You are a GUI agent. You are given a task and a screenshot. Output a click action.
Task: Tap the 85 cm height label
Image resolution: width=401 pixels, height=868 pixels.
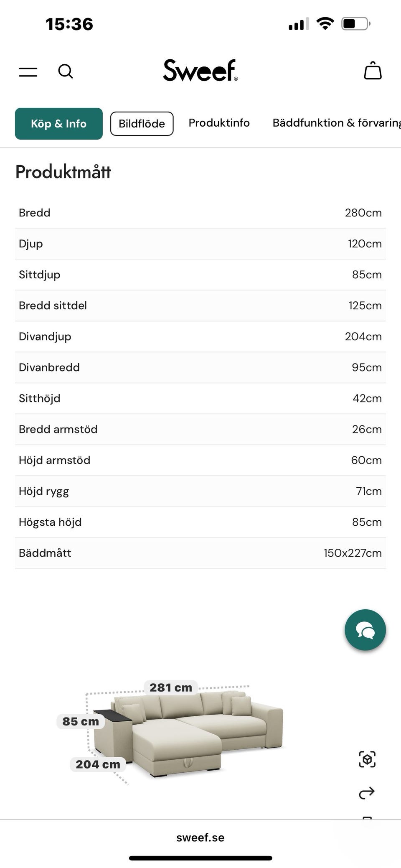coord(81,721)
